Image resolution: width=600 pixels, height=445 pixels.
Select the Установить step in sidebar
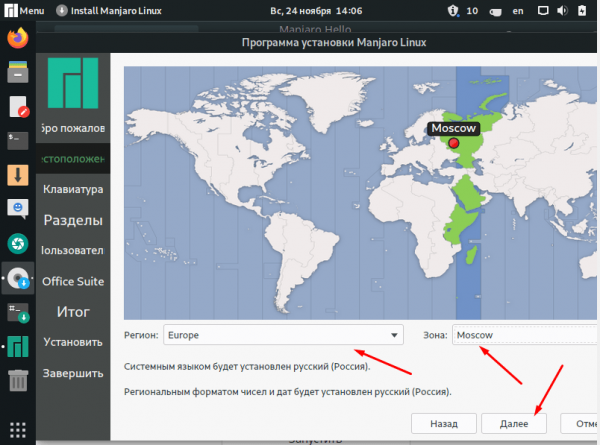click(x=73, y=342)
